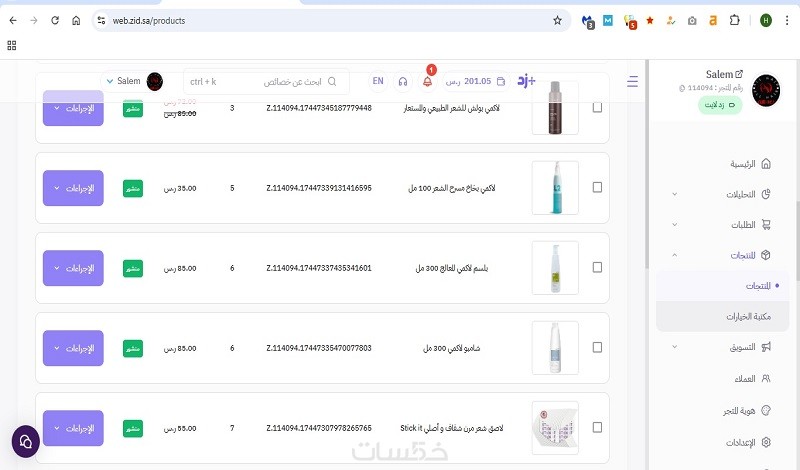Open thumbnail of شامبو لاكمي product

click(x=555, y=348)
